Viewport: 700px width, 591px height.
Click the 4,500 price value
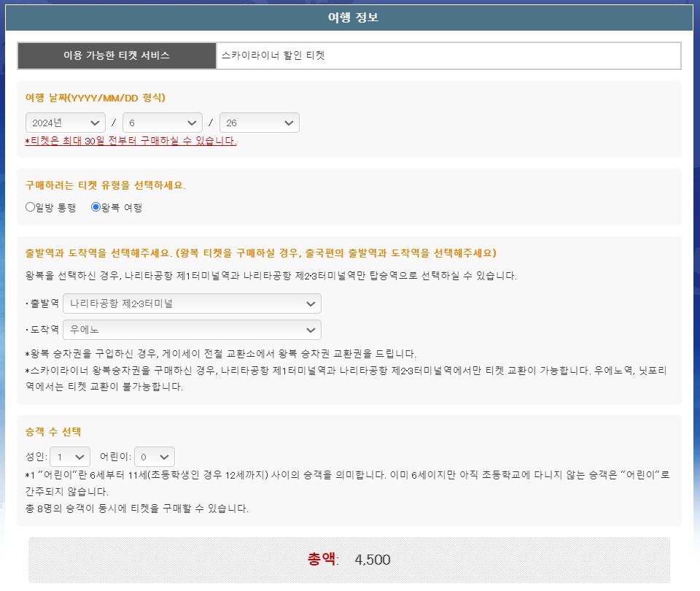[373, 560]
